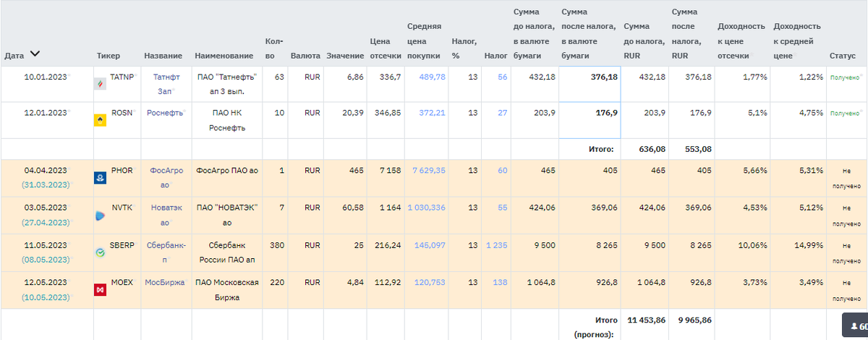
Task: Click the (31.03.2023) date under PHOR row date
Action: point(46,184)
